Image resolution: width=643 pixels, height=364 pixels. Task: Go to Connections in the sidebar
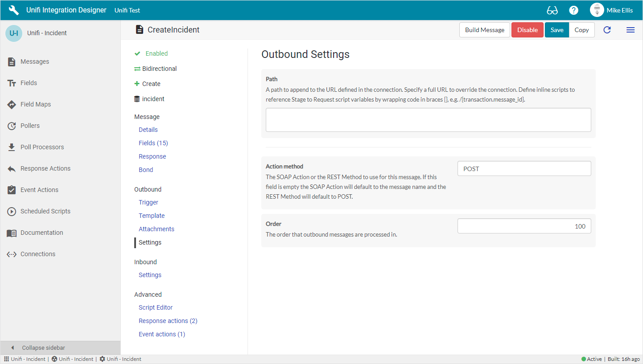pos(38,254)
